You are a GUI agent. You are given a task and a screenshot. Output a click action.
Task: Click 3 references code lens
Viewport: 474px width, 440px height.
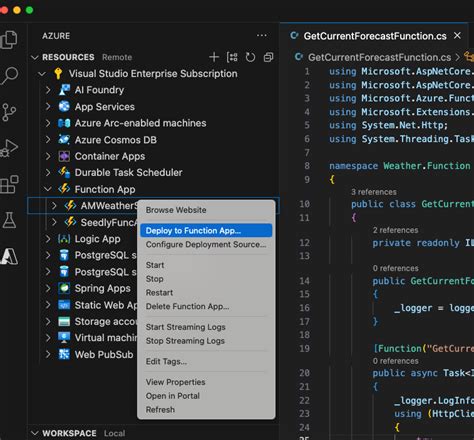tap(374, 192)
